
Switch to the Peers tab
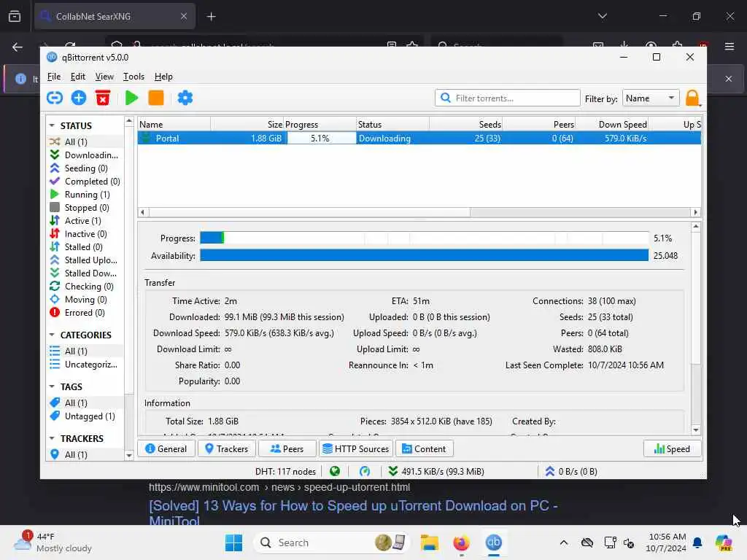(287, 449)
